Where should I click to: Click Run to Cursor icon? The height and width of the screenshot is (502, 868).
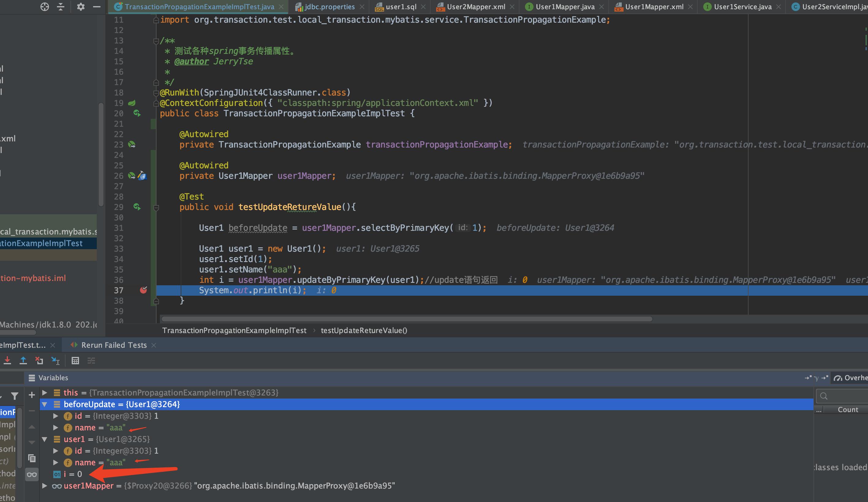(55, 361)
